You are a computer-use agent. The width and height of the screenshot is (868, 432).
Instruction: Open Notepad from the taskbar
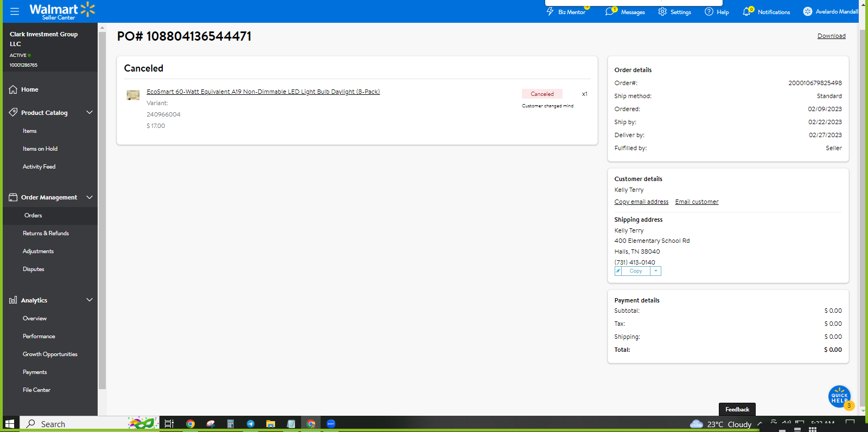pos(291,424)
